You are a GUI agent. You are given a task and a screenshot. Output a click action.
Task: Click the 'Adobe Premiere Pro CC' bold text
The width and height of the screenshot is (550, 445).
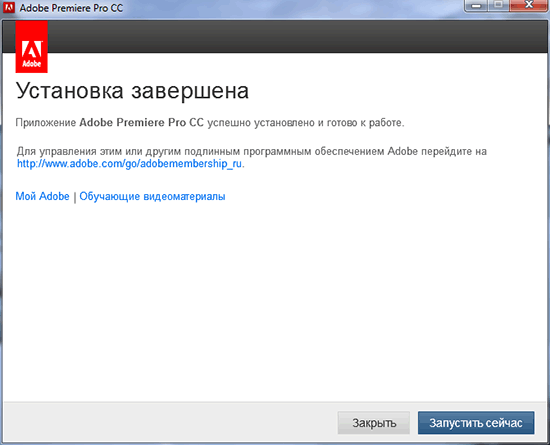click(x=141, y=123)
